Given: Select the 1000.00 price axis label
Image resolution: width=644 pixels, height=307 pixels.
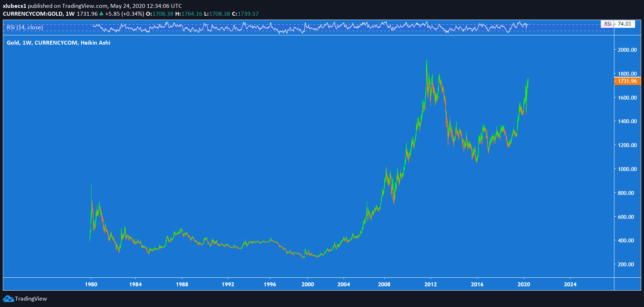Looking at the screenshot, I should tap(627, 169).
